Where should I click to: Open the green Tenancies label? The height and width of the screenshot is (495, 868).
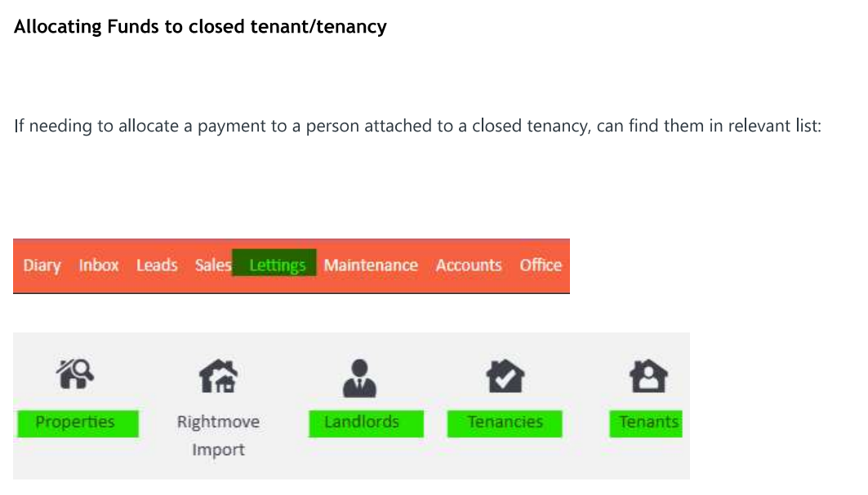click(505, 422)
